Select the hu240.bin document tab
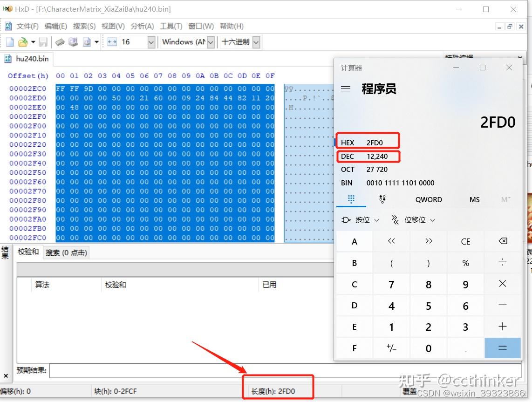This screenshot has height=402, width=532. pyautogui.click(x=27, y=59)
